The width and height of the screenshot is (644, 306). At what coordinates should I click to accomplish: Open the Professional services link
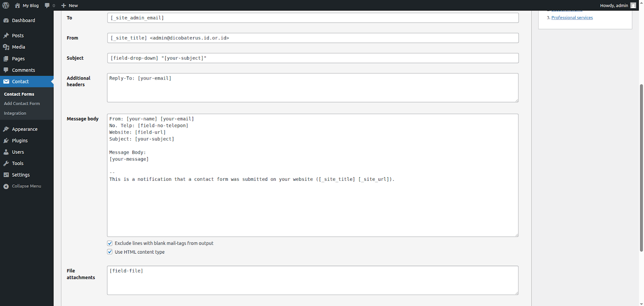pyautogui.click(x=572, y=18)
